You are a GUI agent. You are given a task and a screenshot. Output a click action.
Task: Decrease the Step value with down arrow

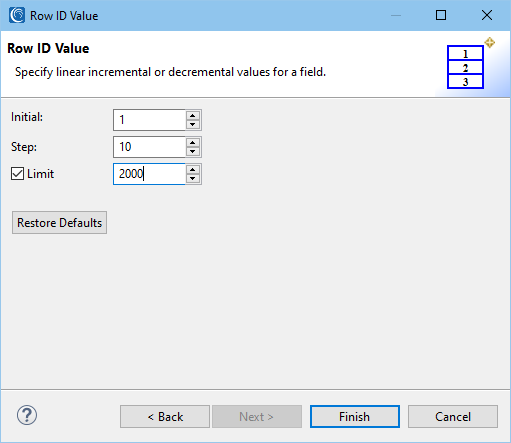coord(193,151)
